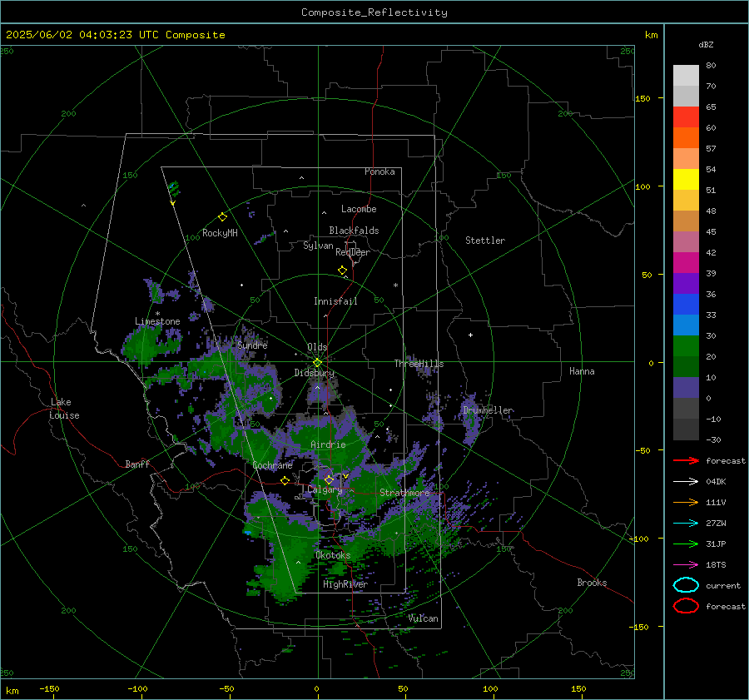Screen dimensions: 749x700
Task: Select the bright green 20-30 dBZ swatch
Action: (x=686, y=346)
